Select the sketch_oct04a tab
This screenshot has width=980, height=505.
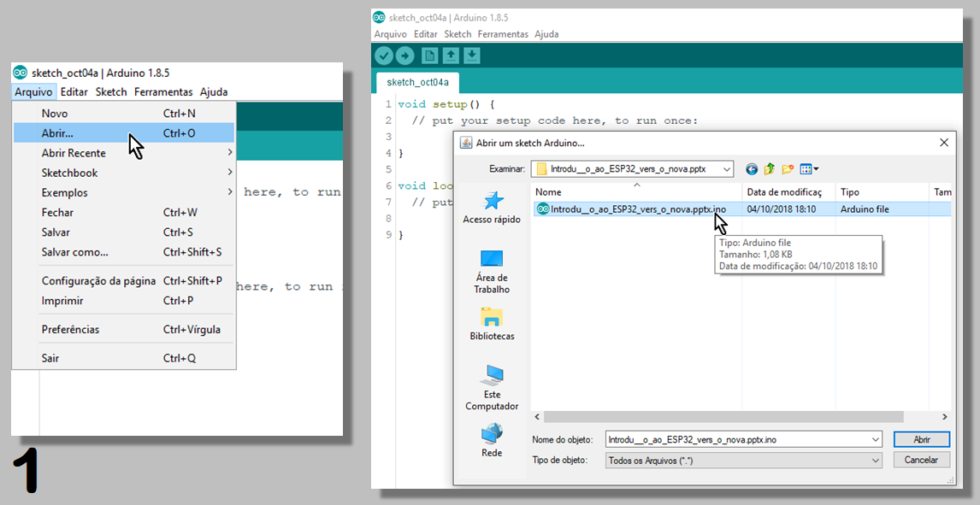click(x=417, y=82)
